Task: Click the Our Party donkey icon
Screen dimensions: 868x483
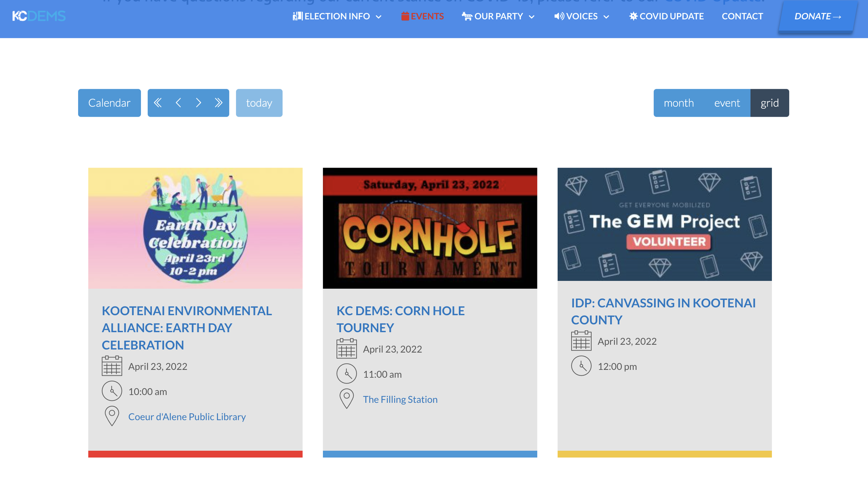Action: 467,16
